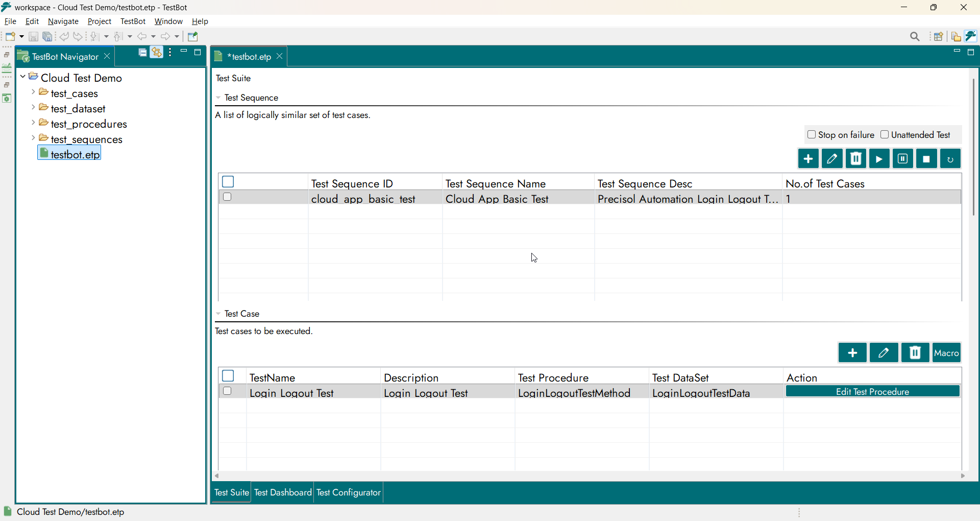Image resolution: width=980 pixels, height=521 pixels.
Task: Open the TestBot menu
Action: (133, 21)
